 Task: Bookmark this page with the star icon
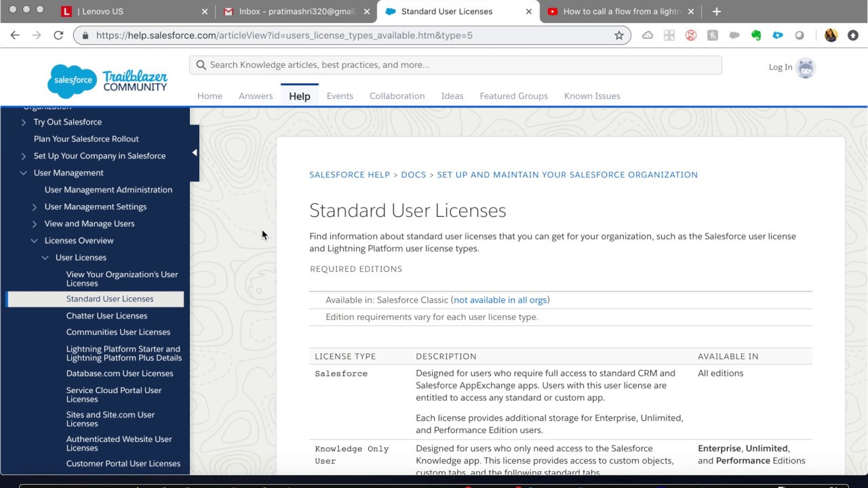tap(619, 35)
